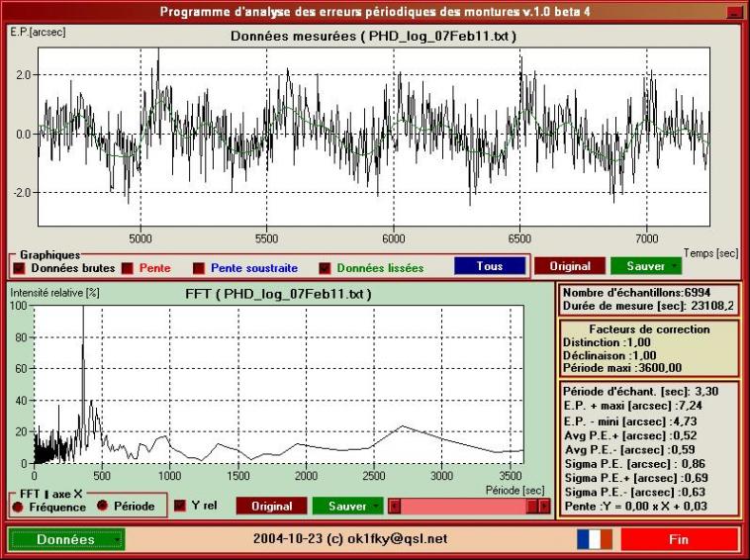750x560 pixels.
Task: Click Durée de mesure 23108,2 text
Action: [648, 306]
